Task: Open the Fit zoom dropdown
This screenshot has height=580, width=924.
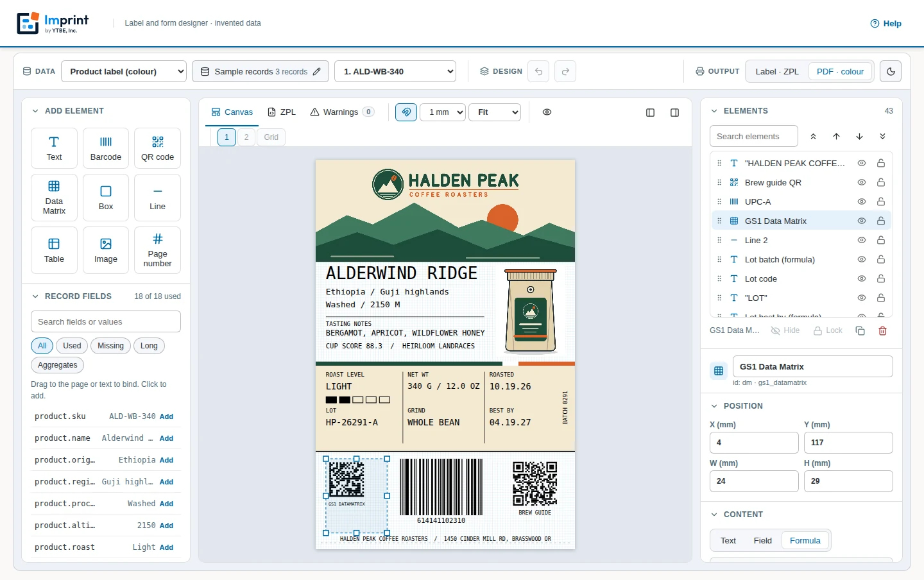Action: (495, 112)
